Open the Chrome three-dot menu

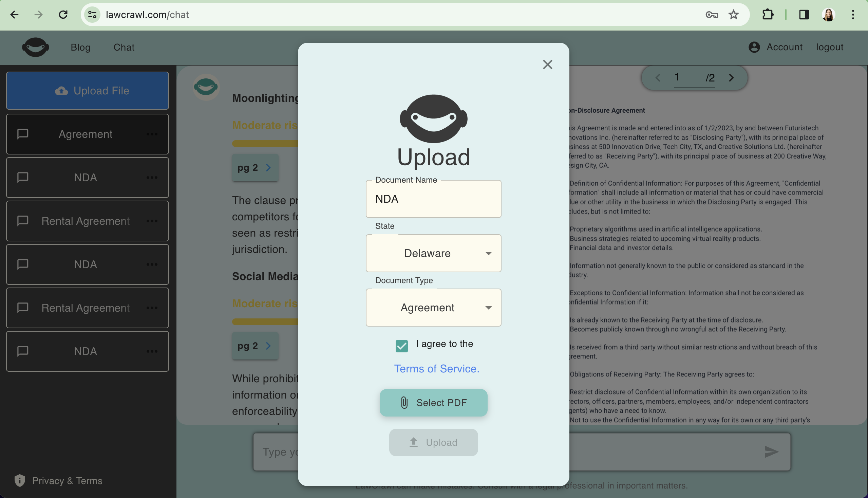[853, 15]
